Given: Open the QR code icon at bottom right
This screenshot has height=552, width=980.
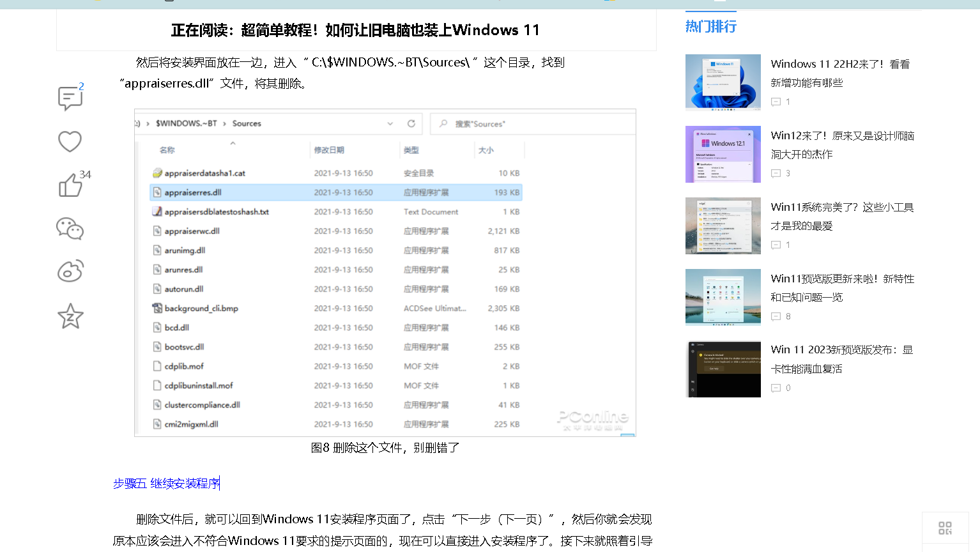Looking at the screenshot, I should click(945, 528).
